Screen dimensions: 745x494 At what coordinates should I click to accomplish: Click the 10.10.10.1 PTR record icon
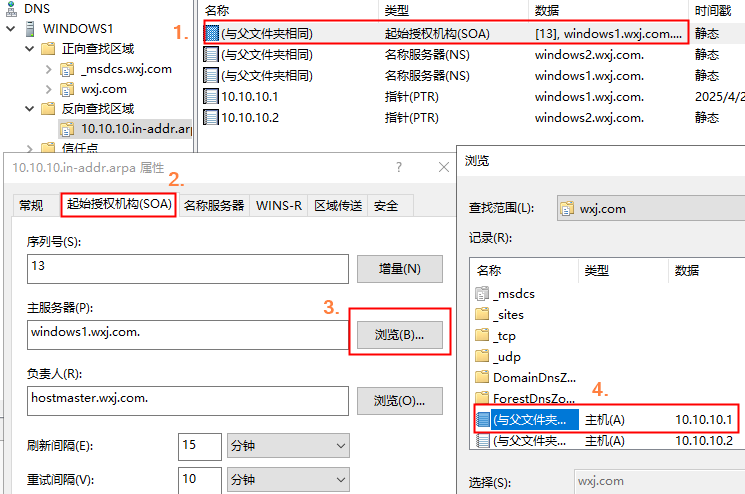pos(211,96)
